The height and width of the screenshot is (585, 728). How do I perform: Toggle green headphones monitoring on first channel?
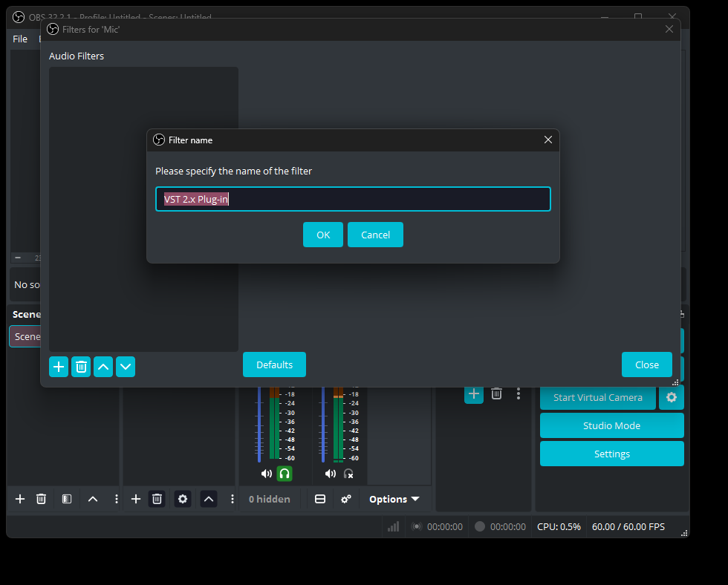285,474
